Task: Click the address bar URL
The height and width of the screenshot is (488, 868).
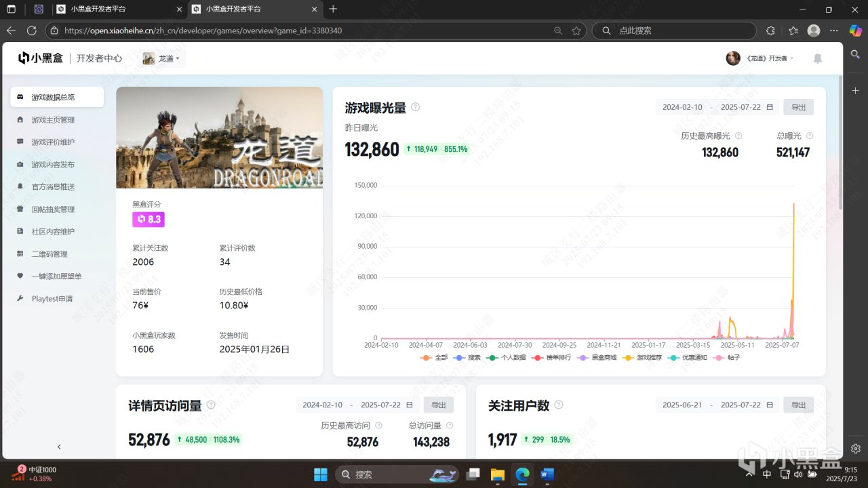Action: pos(203,30)
